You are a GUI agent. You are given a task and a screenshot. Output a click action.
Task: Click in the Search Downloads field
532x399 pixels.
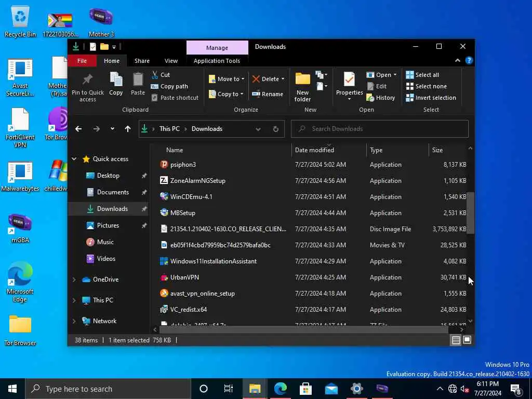(x=379, y=129)
